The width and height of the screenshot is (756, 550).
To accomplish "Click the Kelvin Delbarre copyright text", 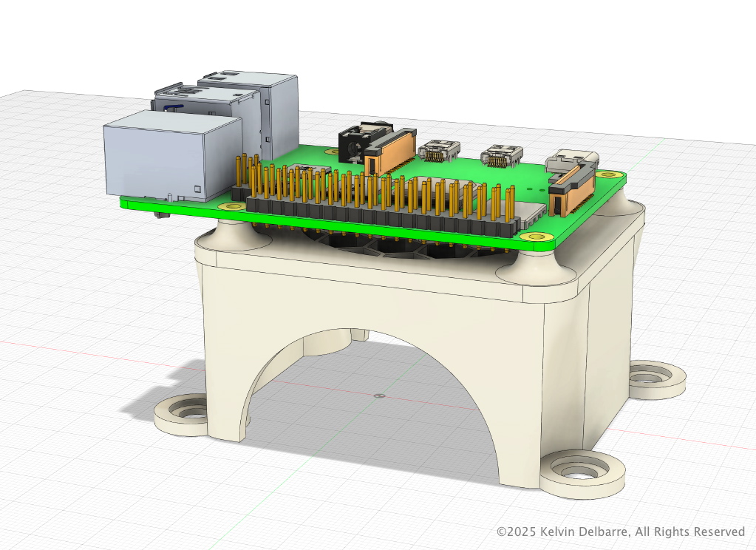I will 621,532.
